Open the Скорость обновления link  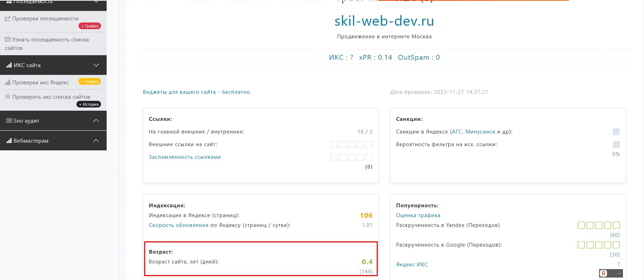pos(179,225)
